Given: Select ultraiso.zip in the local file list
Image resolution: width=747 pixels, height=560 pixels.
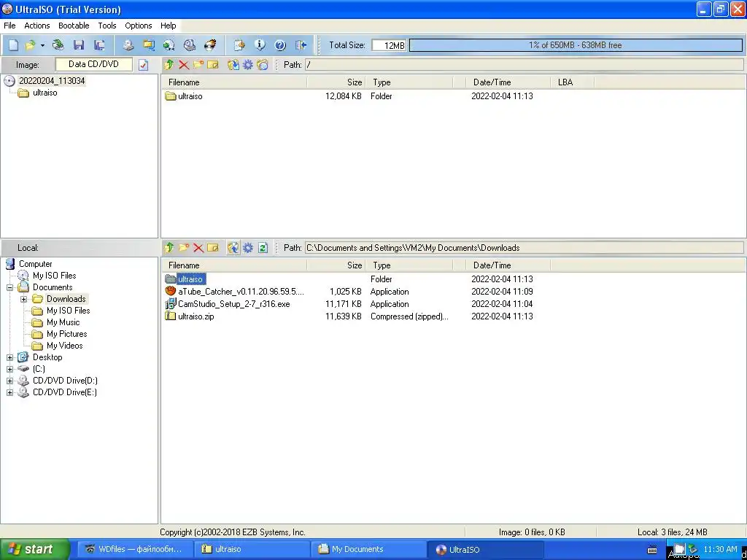Looking at the screenshot, I should point(196,316).
